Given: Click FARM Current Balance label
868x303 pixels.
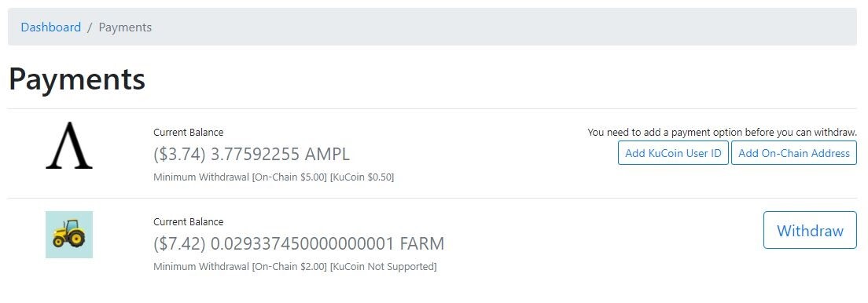Looking at the screenshot, I should [188, 221].
